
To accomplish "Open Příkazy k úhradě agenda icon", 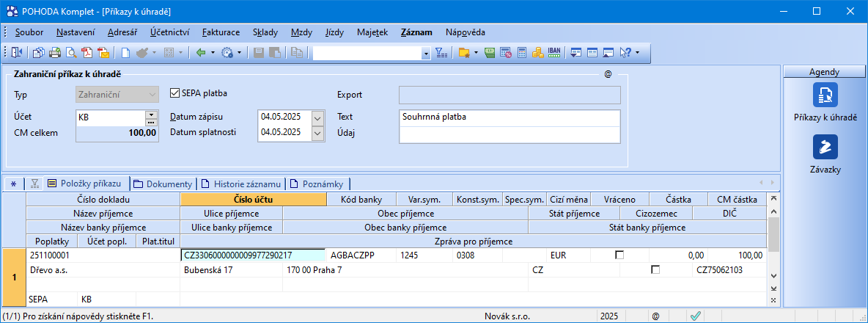I will coord(825,95).
